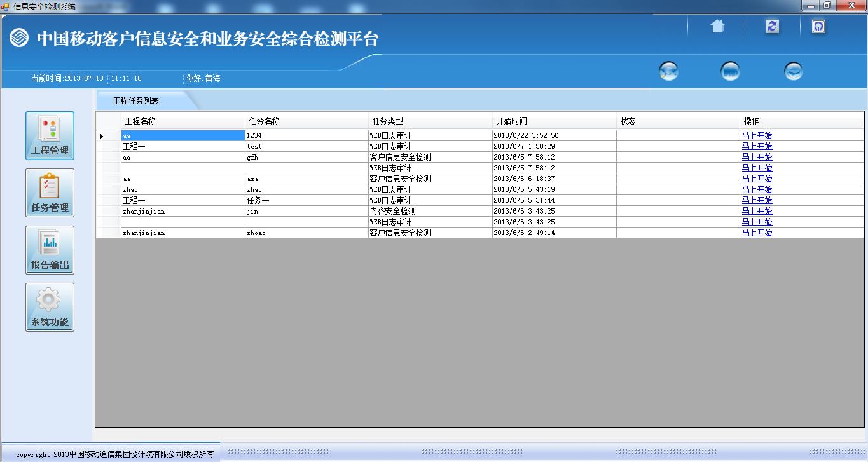The width and height of the screenshot is (868, 462).
Task: Click 马上开始 for task test
Action: pos(757,146)
